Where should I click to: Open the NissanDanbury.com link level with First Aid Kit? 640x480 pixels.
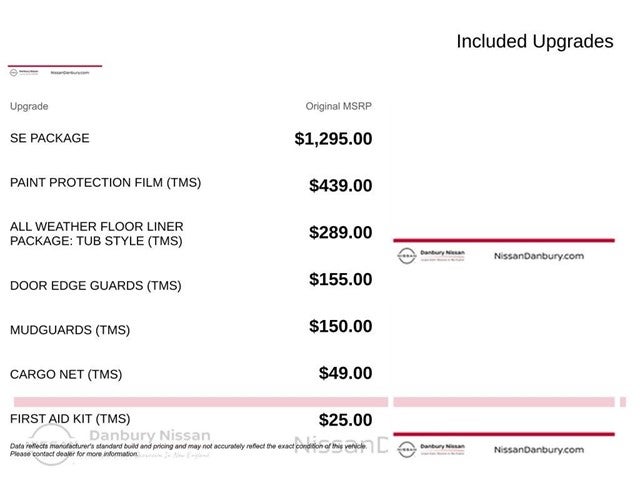538,450
